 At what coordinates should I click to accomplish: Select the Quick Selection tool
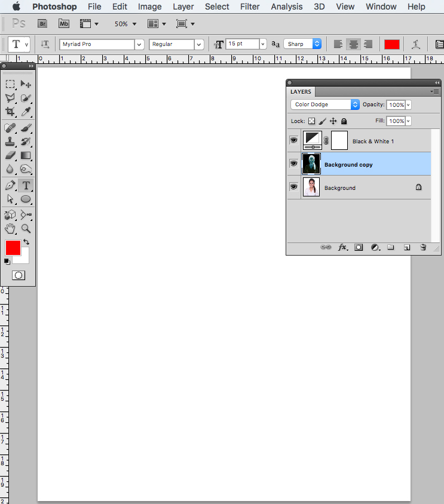(x=26, y=98)
